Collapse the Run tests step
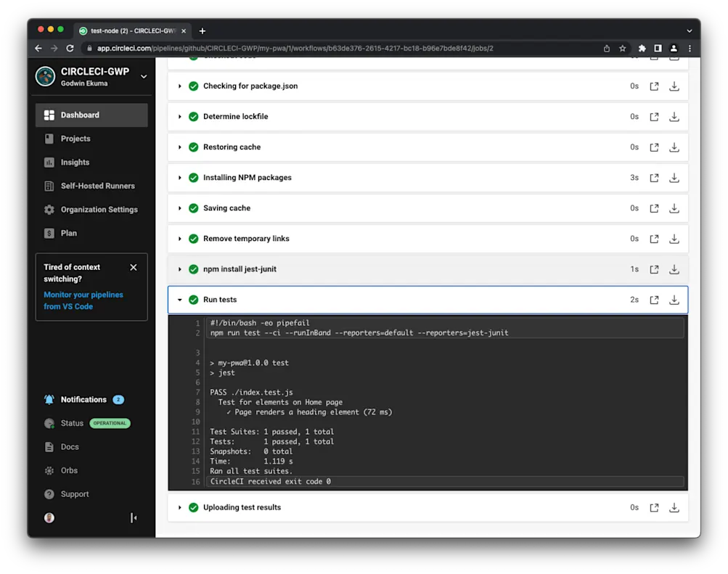The width and height of the screenshot is (728, 574). pyautogui.click(x=180, y=300)
